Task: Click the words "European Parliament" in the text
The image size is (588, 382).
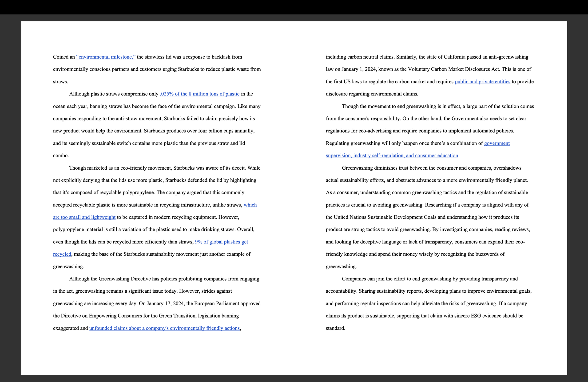Action: 216,303
